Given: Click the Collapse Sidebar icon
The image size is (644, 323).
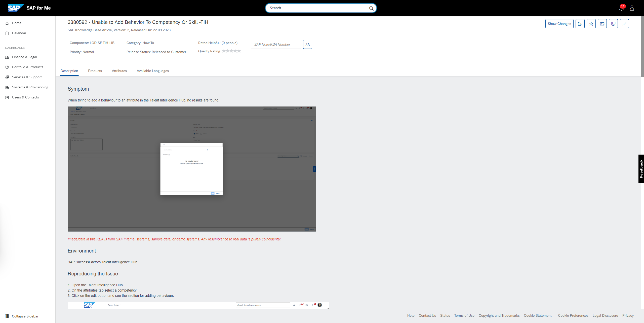Looking at the screenshot, I should tap(7, 316).
